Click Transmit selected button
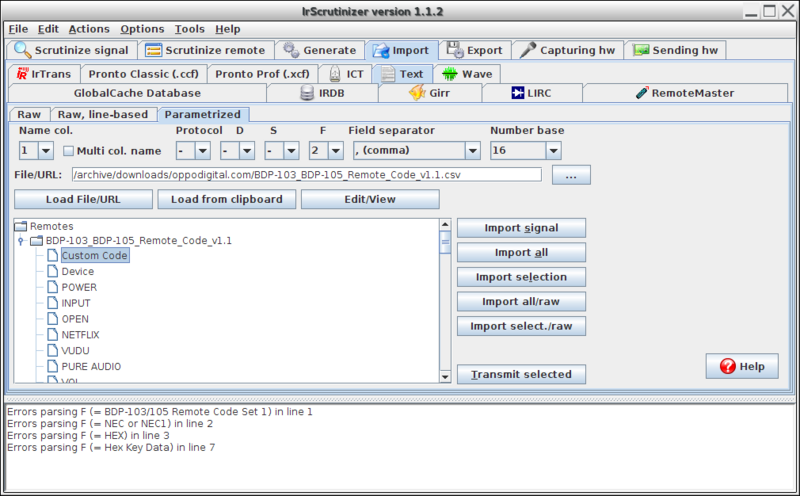The width and height of the screenshot is (800, 496). (x=521, y=374)
